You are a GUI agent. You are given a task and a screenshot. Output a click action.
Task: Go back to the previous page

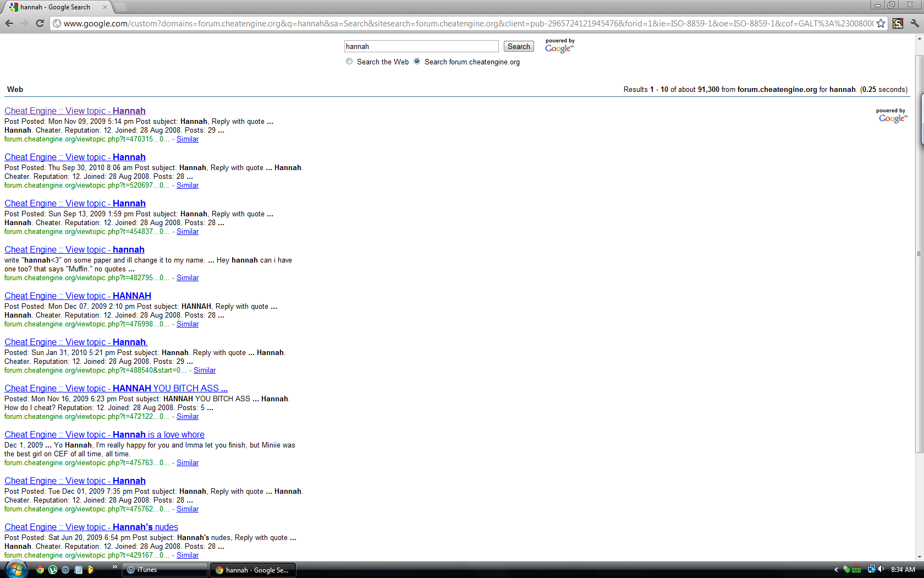[x=9, y=23]
